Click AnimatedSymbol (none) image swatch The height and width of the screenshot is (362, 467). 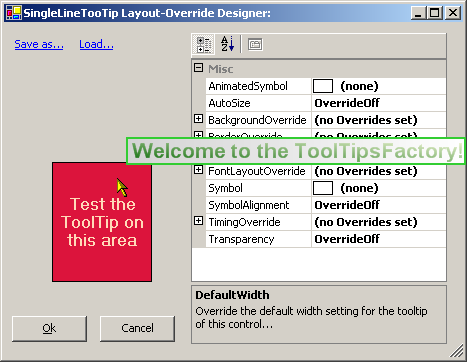323,86
